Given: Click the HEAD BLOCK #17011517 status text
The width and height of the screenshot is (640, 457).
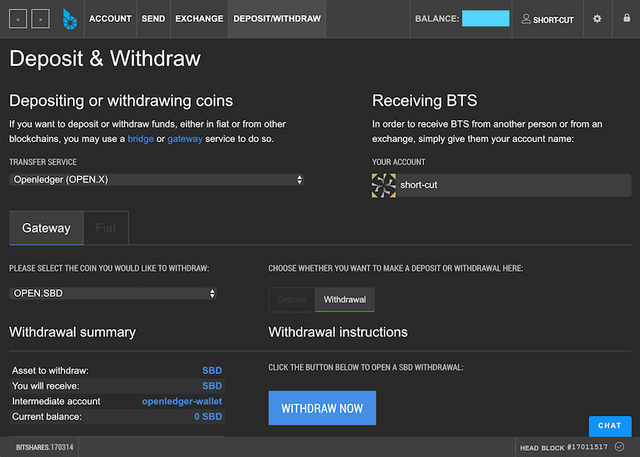Looking at the screenshot, I should tap(564, 447).
